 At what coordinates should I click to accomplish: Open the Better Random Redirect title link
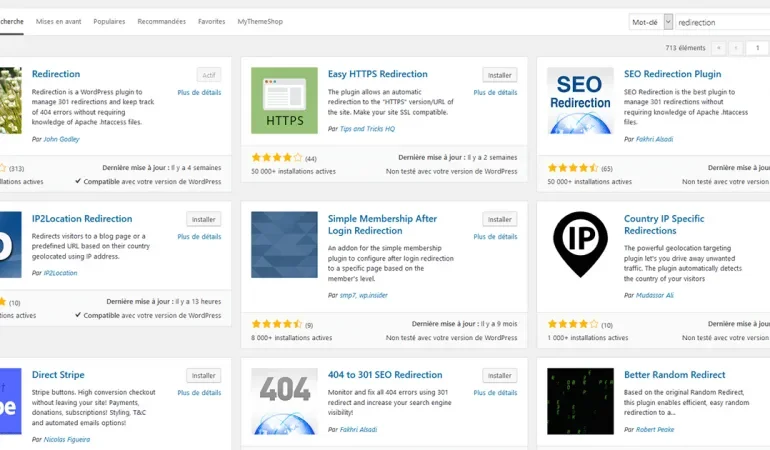pyautogui.click(x=674, y=375)
